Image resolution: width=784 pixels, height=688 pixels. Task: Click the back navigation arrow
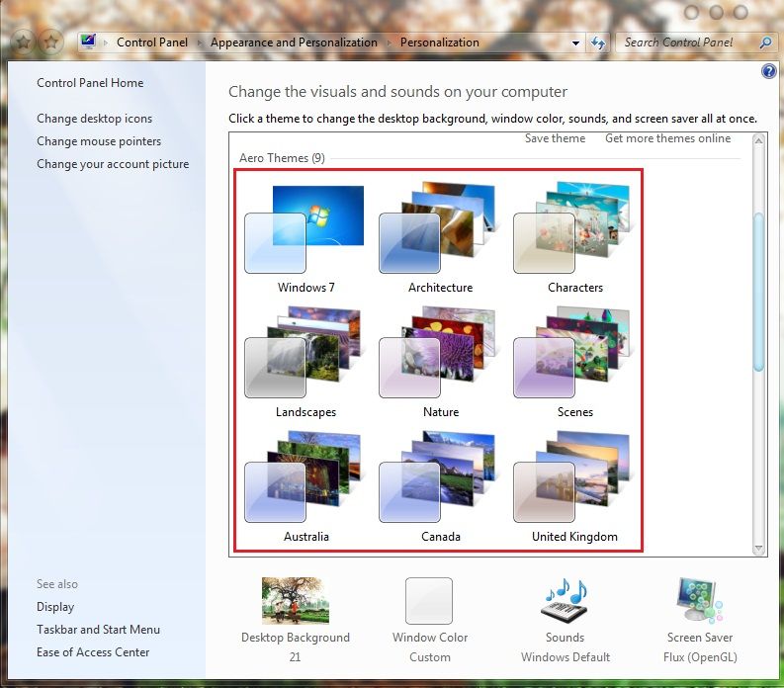tap(23, 43)
